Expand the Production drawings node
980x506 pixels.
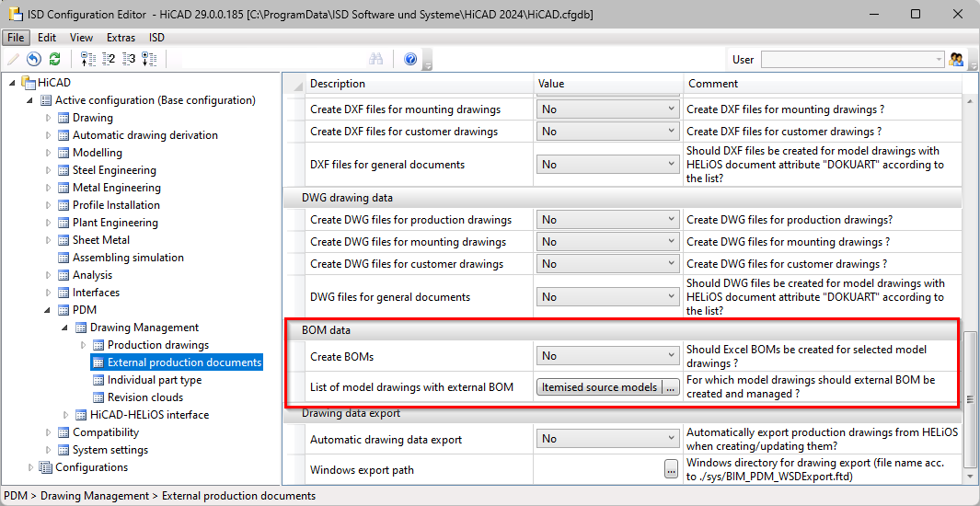[x=83, y=345]
